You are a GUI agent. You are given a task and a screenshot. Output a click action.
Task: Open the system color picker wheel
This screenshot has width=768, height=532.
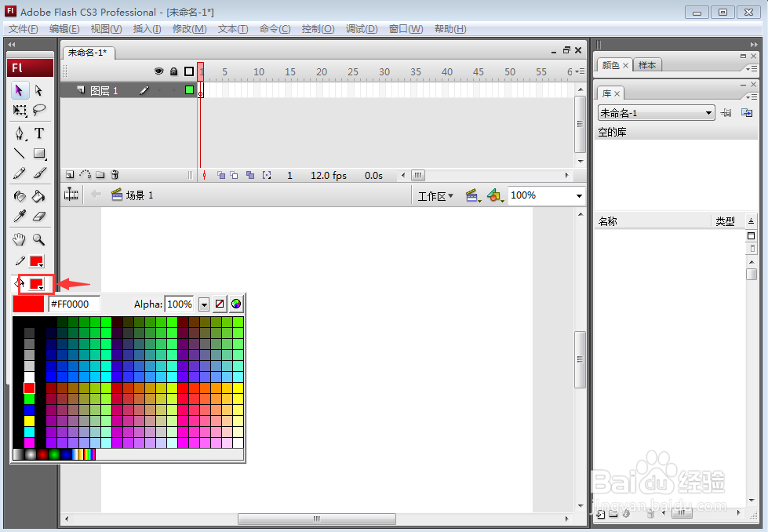point(236,304)
